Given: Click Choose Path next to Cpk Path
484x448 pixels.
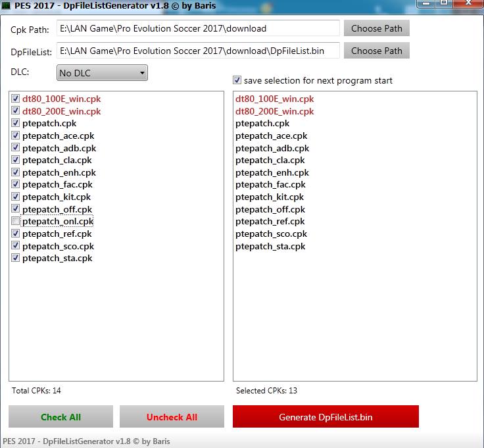Looking at the screenshot, I should tap(377, 28).
